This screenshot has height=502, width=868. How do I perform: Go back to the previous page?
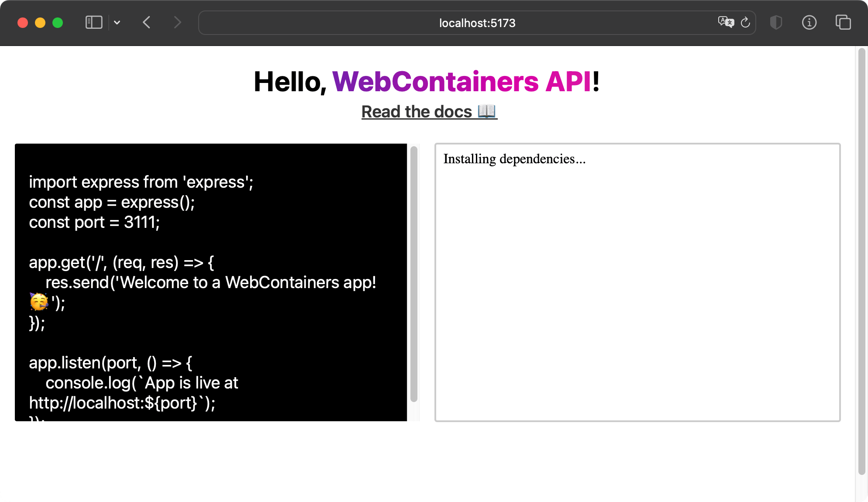pos(147,22)
